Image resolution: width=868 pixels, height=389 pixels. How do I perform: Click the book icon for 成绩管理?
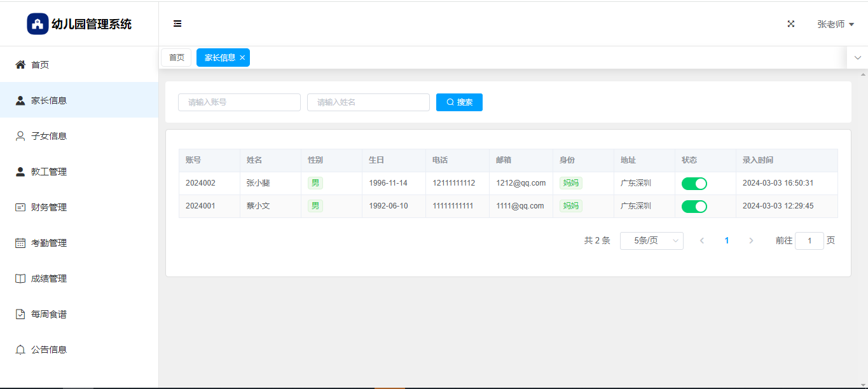pos(20,278)
